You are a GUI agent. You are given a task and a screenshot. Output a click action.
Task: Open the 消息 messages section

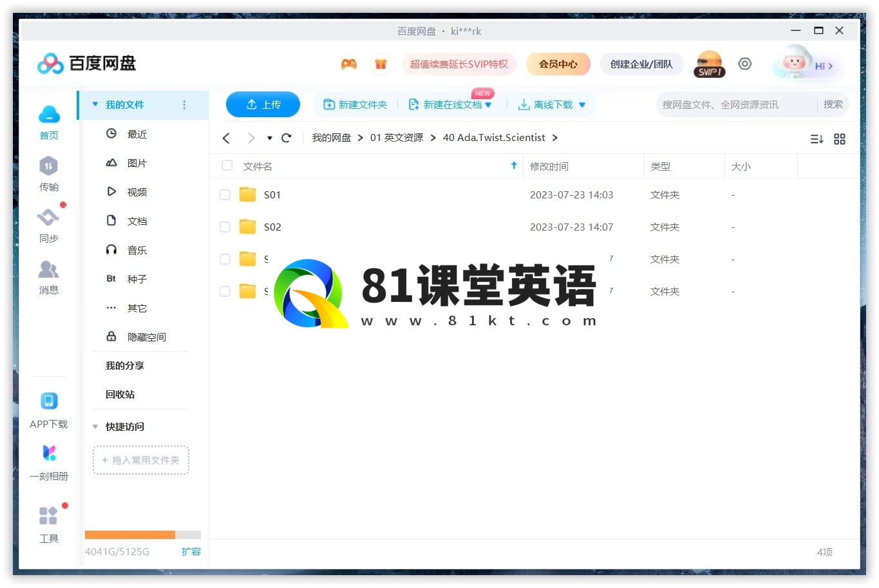(x=49, y=277)
